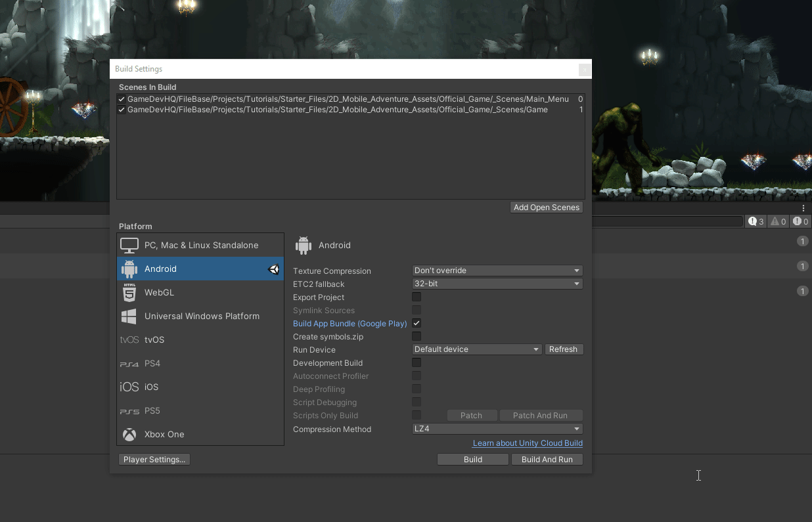Select Universal Windows Platform

(200, 316)
